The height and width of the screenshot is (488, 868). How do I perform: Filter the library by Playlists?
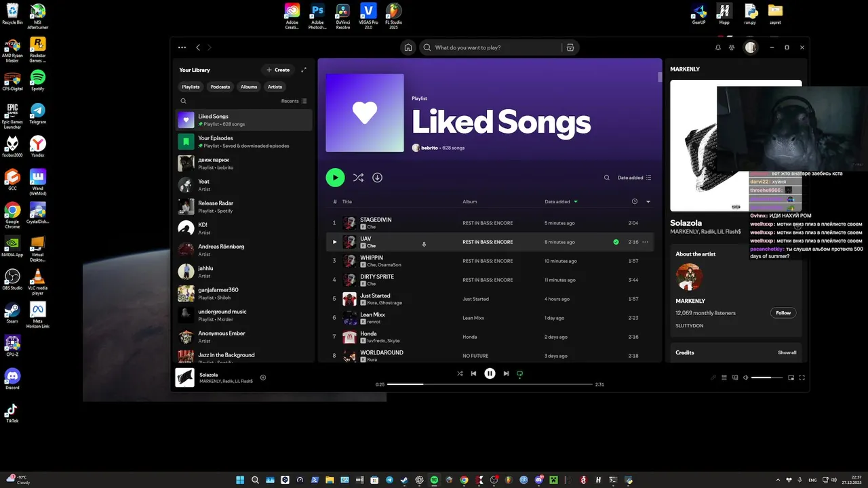(x=191, y=87)
